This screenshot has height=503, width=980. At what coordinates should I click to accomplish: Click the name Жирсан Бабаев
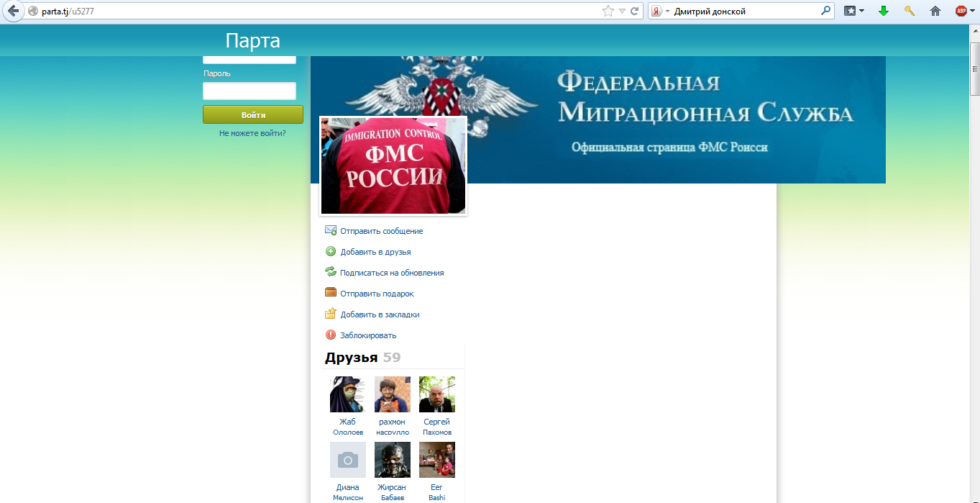[x=393, y=492]
